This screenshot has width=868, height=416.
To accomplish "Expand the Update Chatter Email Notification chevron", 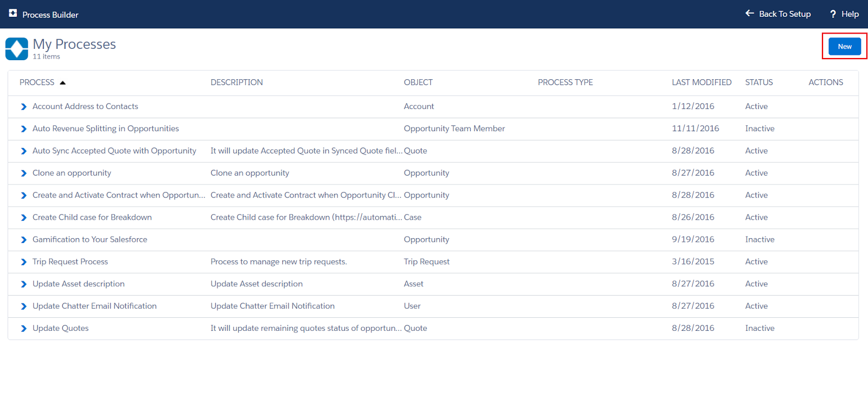I will [x=23, y=307].
